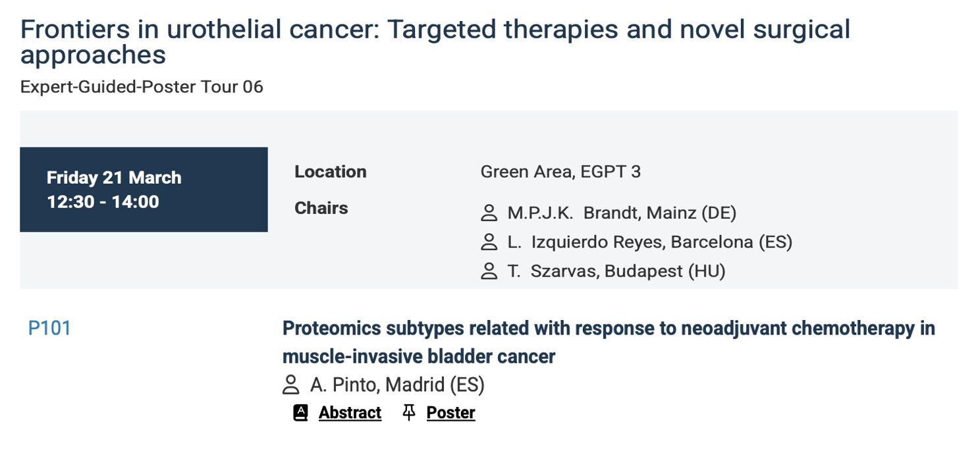Open the Abstract link

pyautogui.click(x=350, y=413)
